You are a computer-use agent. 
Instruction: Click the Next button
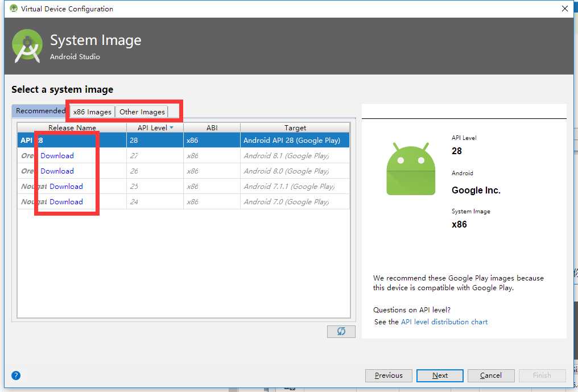(440, 376)
